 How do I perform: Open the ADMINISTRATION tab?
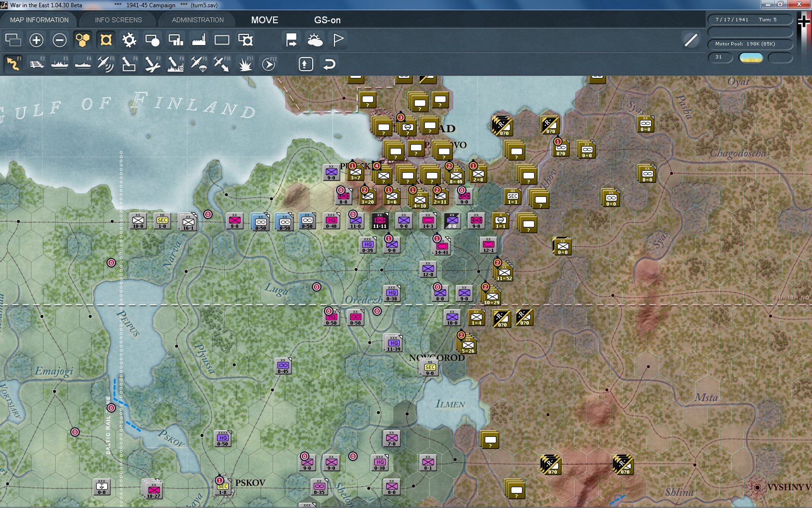coord(198,20)
